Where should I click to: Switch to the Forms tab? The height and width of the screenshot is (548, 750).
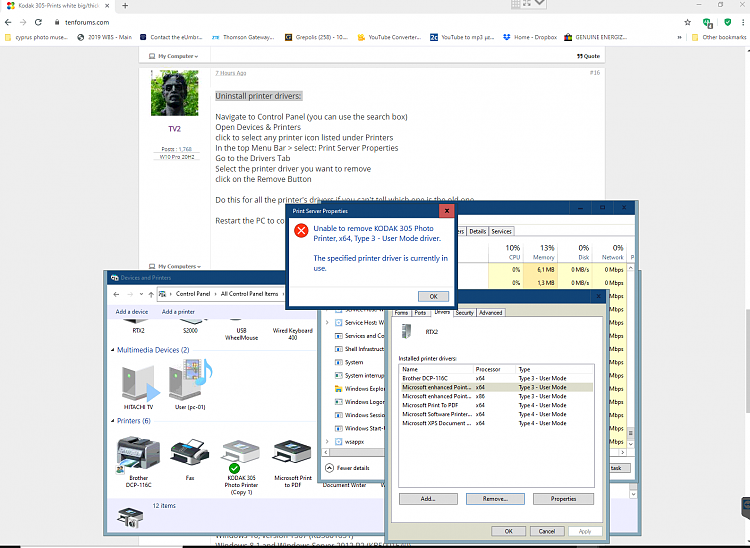[401, 313]
